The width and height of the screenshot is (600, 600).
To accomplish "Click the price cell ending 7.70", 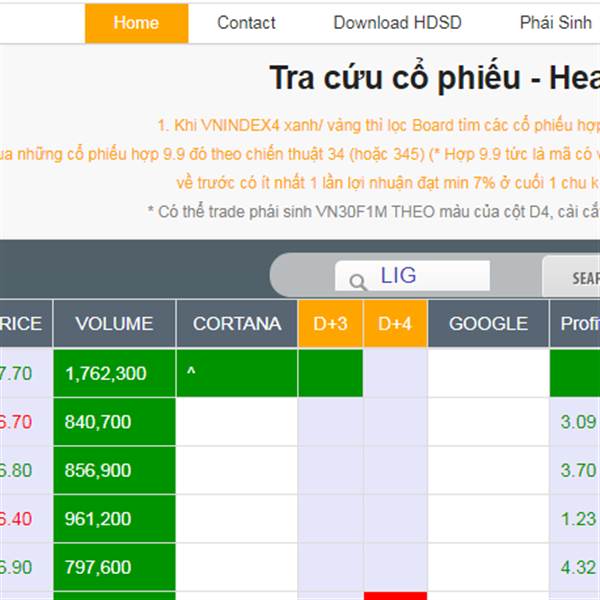I will 26,373.
